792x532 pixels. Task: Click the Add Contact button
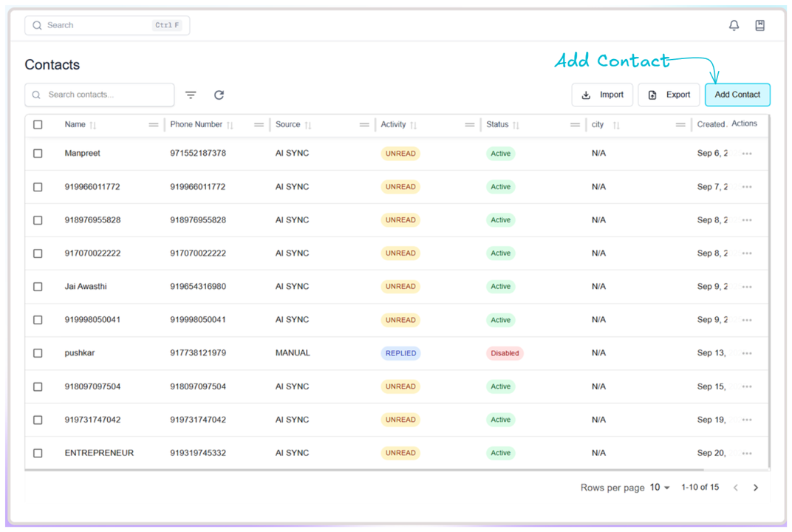click(737, 95)
